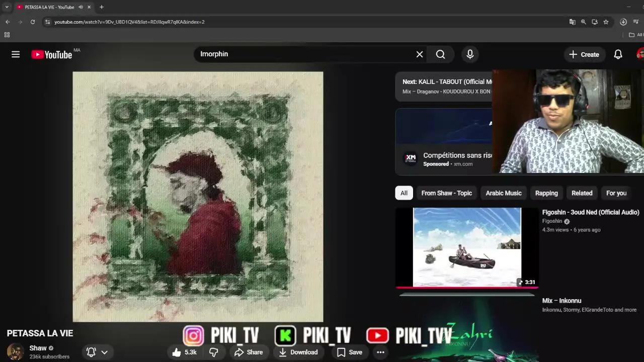Share the PETASSA LA VIE video
644x362 pixels.
coord(249,352)
